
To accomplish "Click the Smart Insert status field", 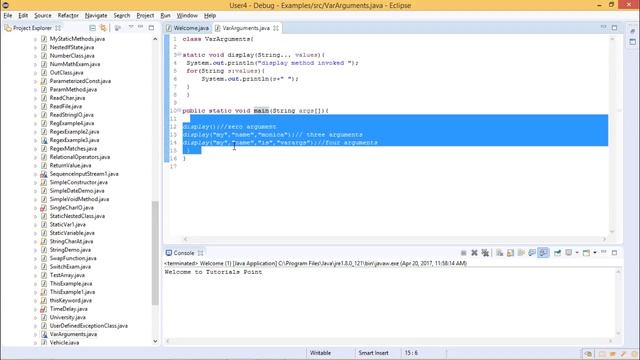I will pyautogui.click(x=373, y=353).
